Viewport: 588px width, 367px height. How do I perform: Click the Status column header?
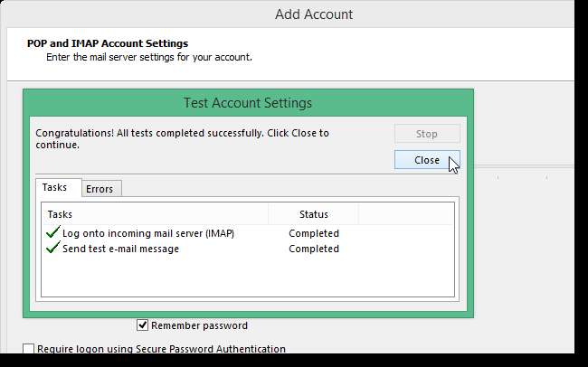(x=314, y=214)
